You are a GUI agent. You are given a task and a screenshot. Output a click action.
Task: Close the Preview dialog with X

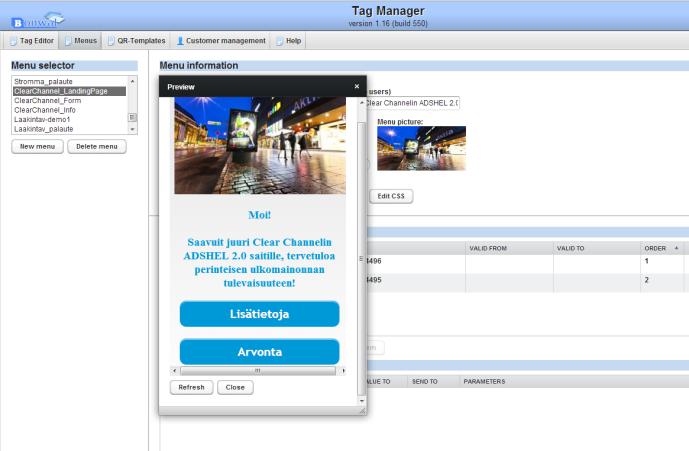click(357, 87)
